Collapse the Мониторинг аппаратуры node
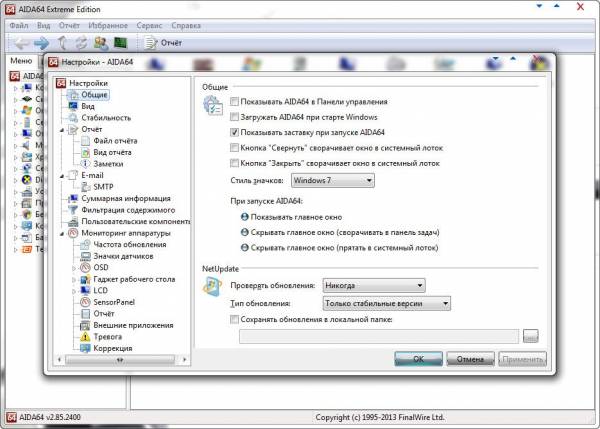 pos(62,234)
